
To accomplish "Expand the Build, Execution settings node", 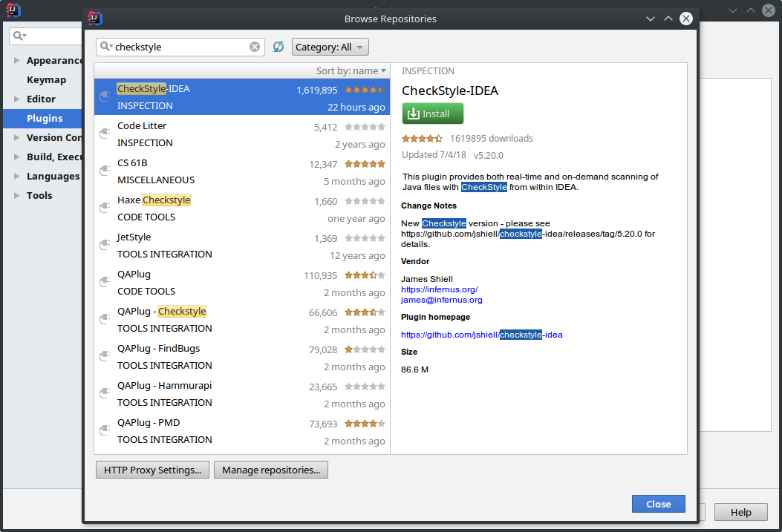I will [16, 157].
